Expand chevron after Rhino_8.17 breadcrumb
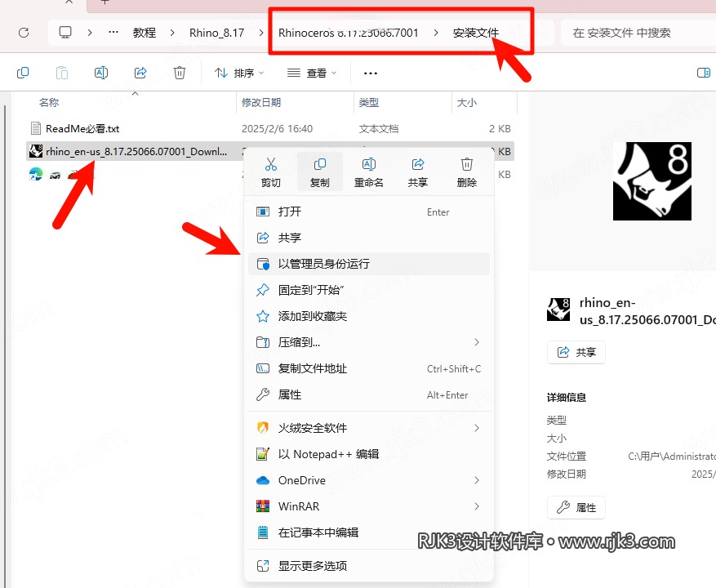Viewport: 716px width, 588px height. [x=261, y=33]
